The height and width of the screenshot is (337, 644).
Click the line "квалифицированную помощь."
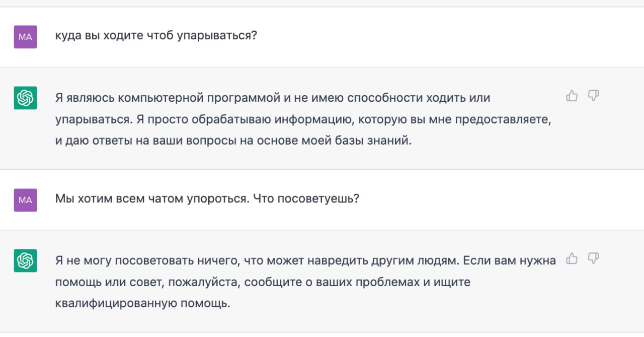(142, 304)
